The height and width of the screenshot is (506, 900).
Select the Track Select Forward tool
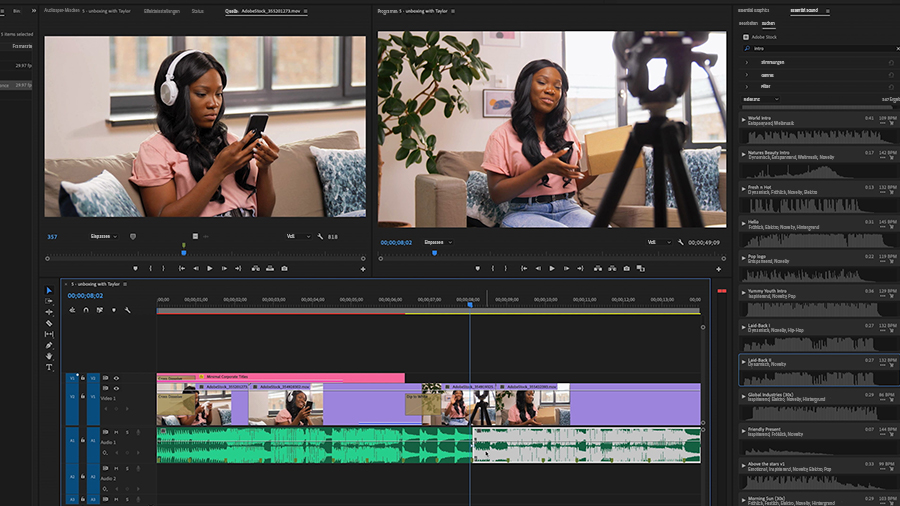click(49, 301)
